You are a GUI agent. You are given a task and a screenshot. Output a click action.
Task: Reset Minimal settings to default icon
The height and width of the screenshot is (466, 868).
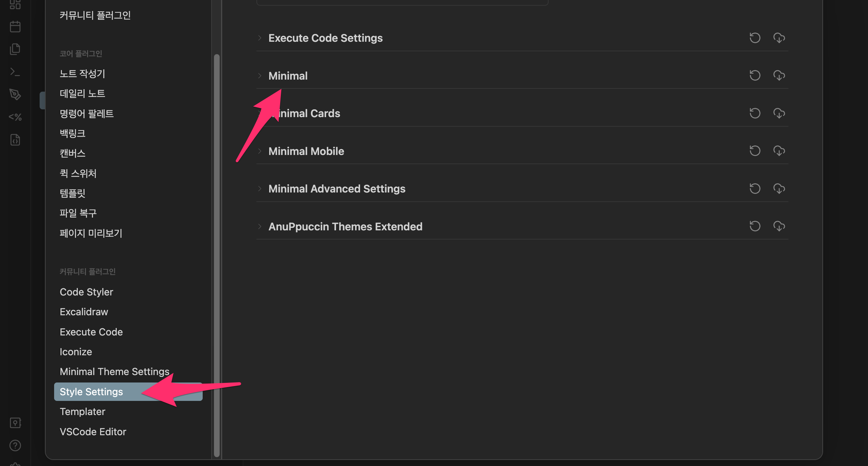(755, 75)
